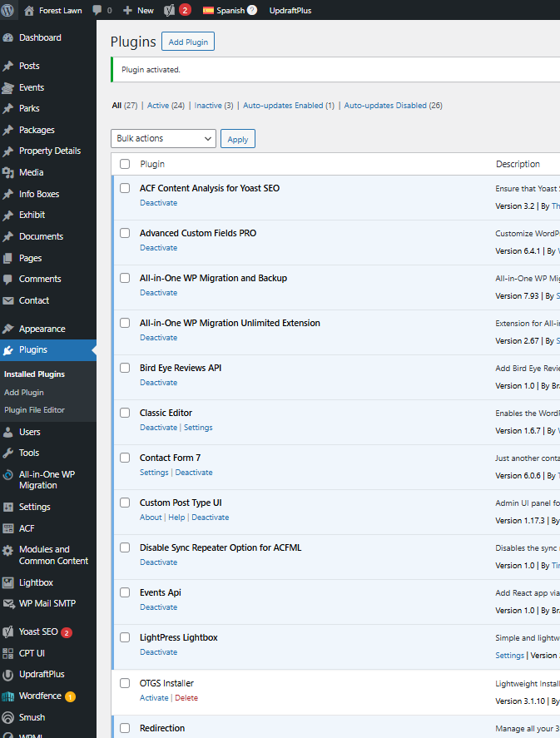Open UpdraftPlus in the admin bar

[290, 10]
